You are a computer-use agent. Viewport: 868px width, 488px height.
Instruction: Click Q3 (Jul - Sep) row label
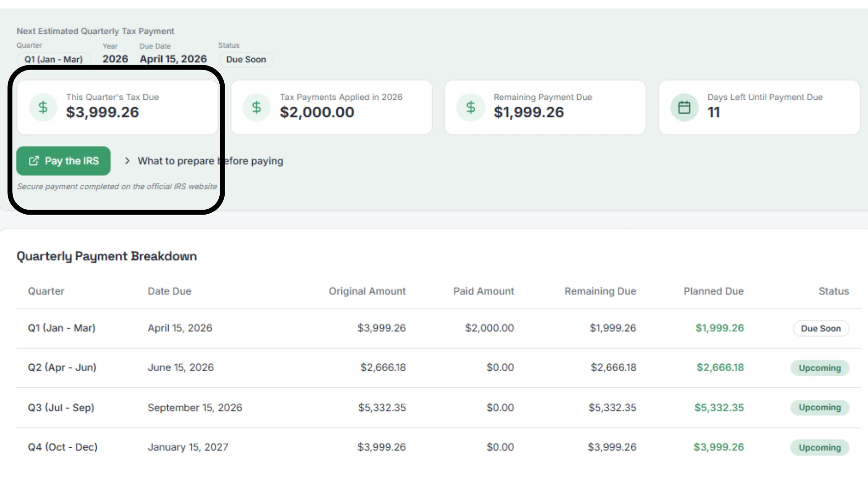pos(61,408)
